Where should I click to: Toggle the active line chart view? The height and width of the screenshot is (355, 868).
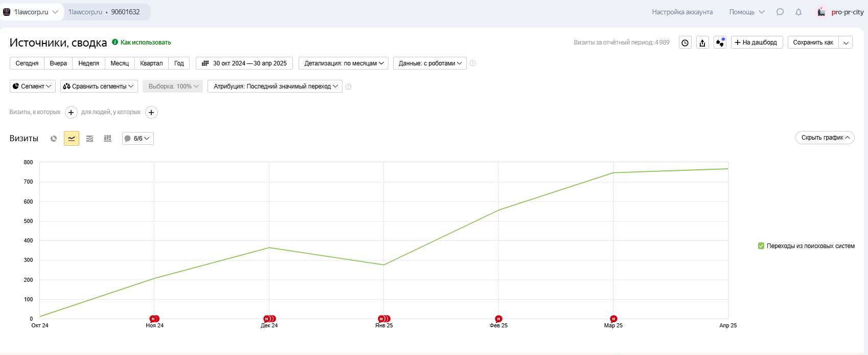click(72, 139)
